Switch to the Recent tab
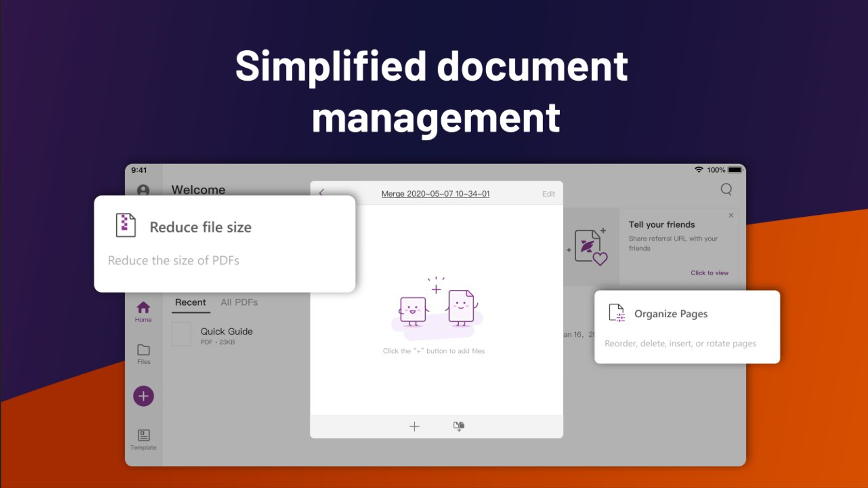The image size is (868, 488). click(190, 302)
